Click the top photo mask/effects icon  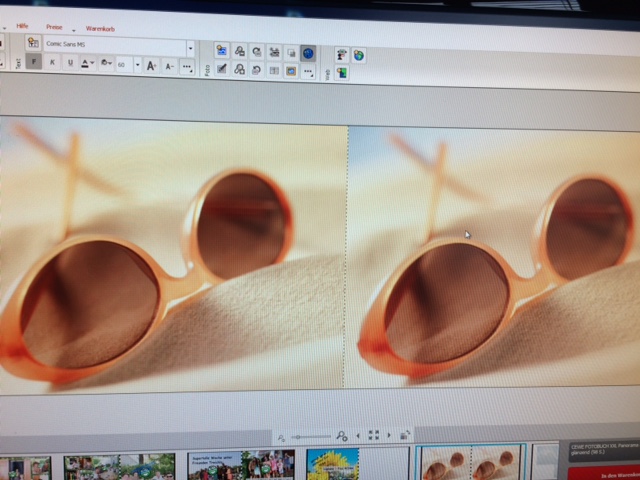(239, 51)
